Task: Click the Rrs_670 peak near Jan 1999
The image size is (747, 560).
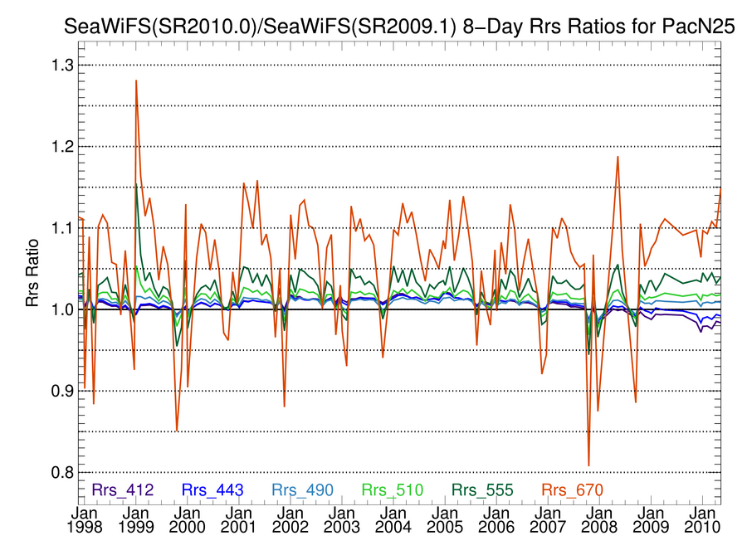Action: pyautogui.click(x=136, y=81)
